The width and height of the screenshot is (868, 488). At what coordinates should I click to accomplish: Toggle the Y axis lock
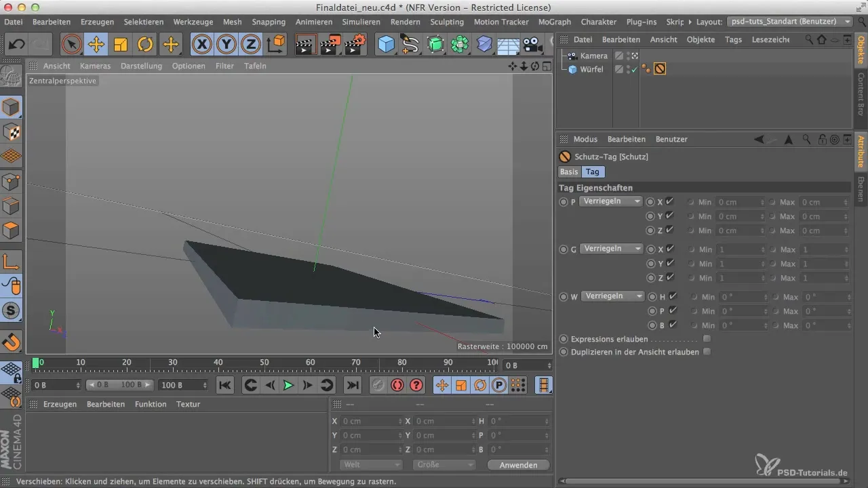pyautogui.click(x=226, y=45)
